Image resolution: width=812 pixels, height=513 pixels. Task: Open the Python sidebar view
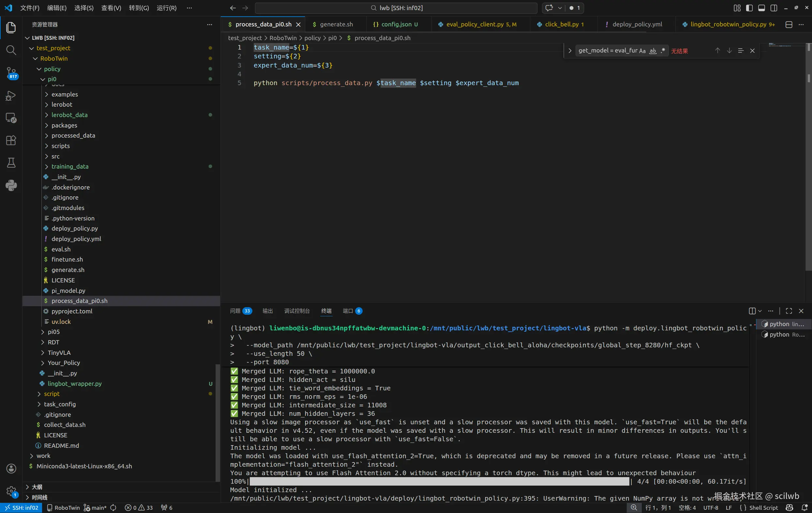11,185
